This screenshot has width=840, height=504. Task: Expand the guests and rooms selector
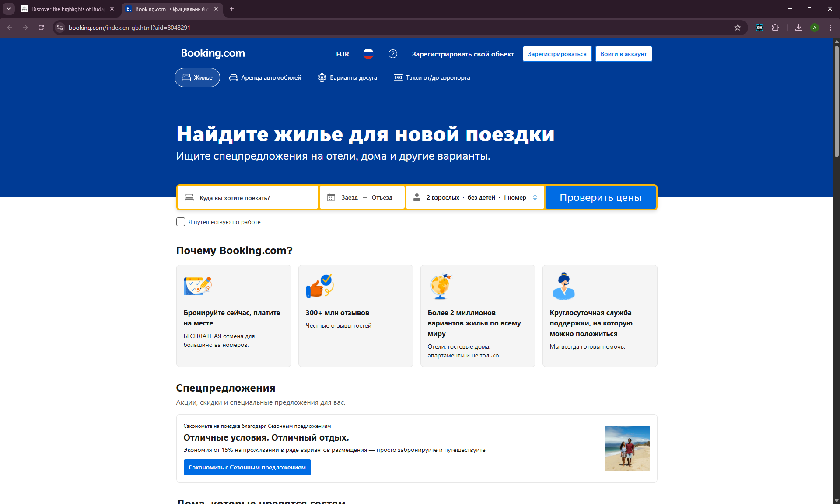click(x=475, y=198)
